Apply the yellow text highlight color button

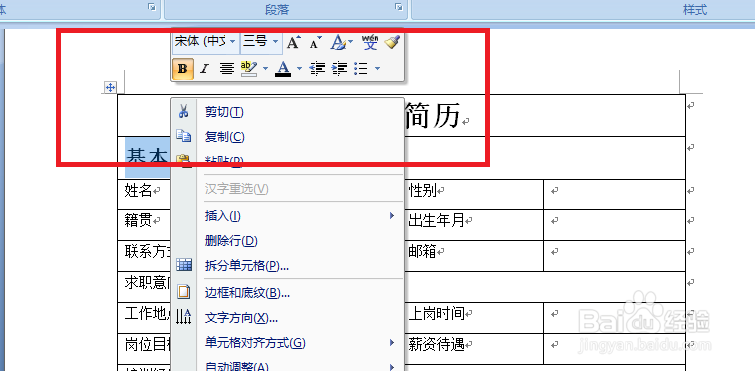tap(249, 69)
